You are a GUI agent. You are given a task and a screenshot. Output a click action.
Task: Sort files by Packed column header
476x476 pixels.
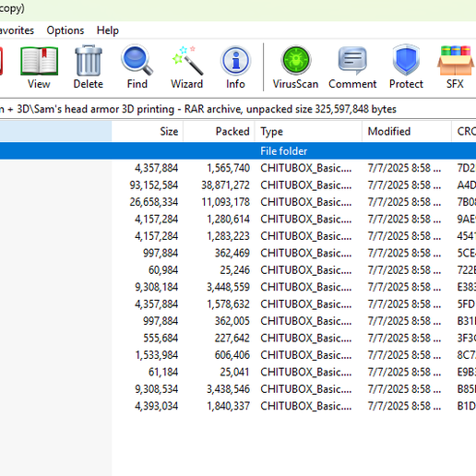point(219,131)
